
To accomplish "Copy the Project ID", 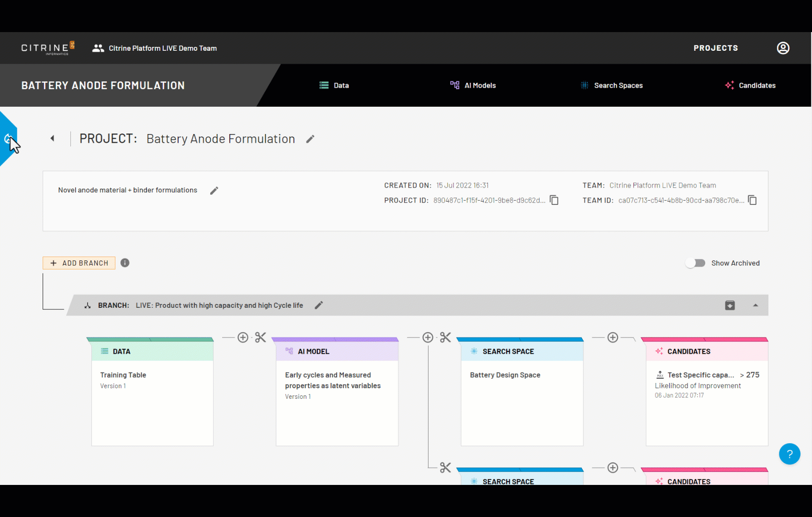I will (554, 200).
